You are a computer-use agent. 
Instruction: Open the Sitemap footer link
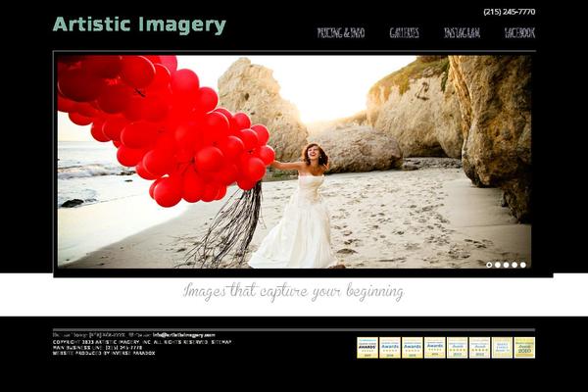(221, 342)
